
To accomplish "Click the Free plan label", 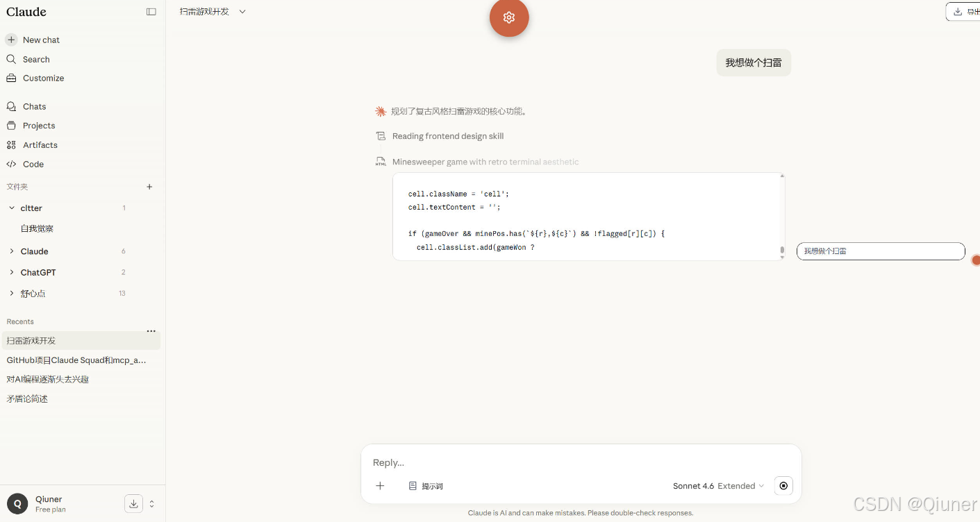I will point(51,510).
